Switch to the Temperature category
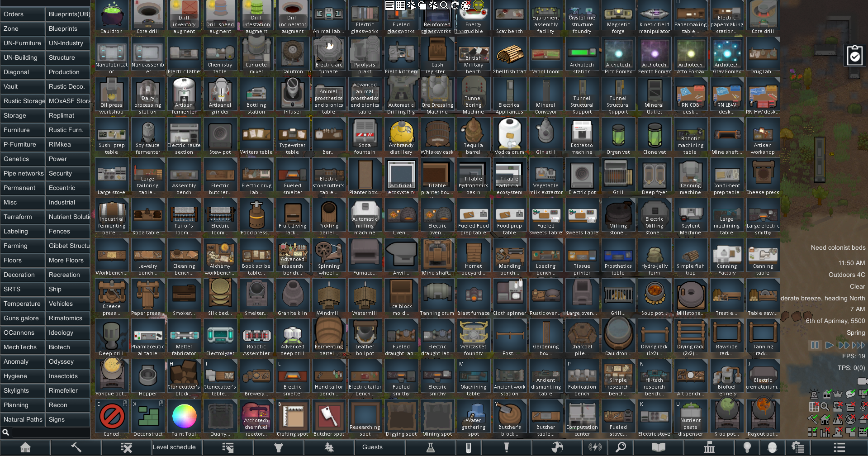This screenshot has height=456, width=868. (23, 304)
